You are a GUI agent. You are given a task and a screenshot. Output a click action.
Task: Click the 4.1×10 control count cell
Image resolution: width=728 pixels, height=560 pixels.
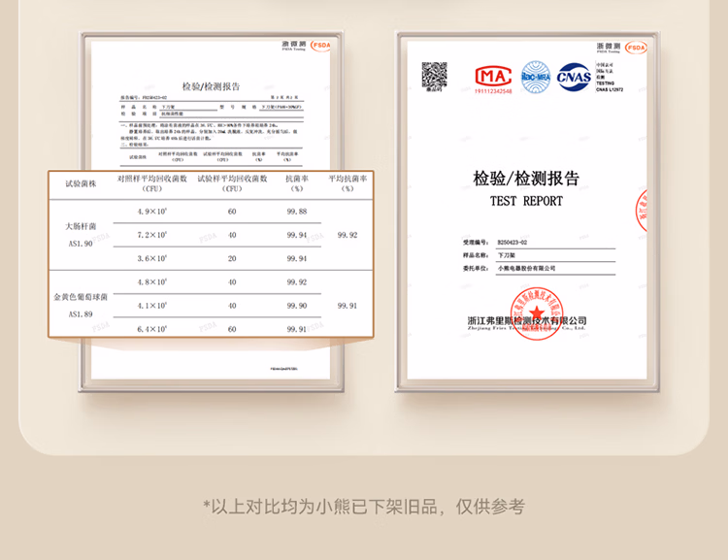(x=152, y=306)
